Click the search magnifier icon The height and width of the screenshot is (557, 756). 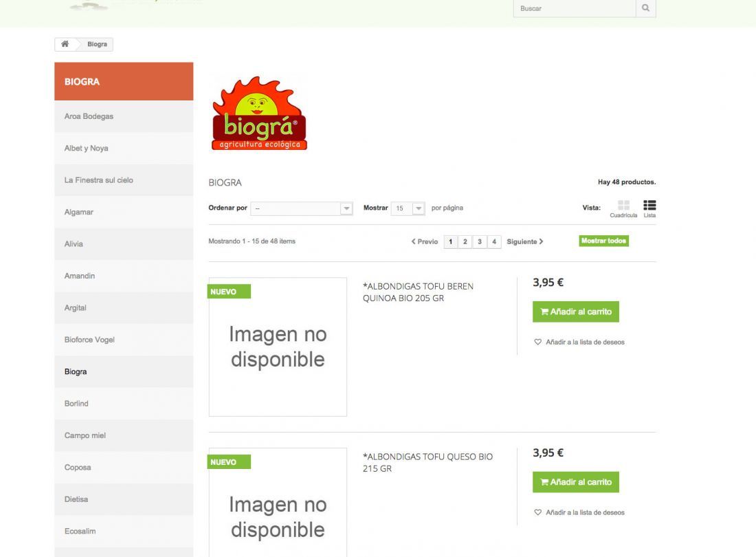pos(645,8)
